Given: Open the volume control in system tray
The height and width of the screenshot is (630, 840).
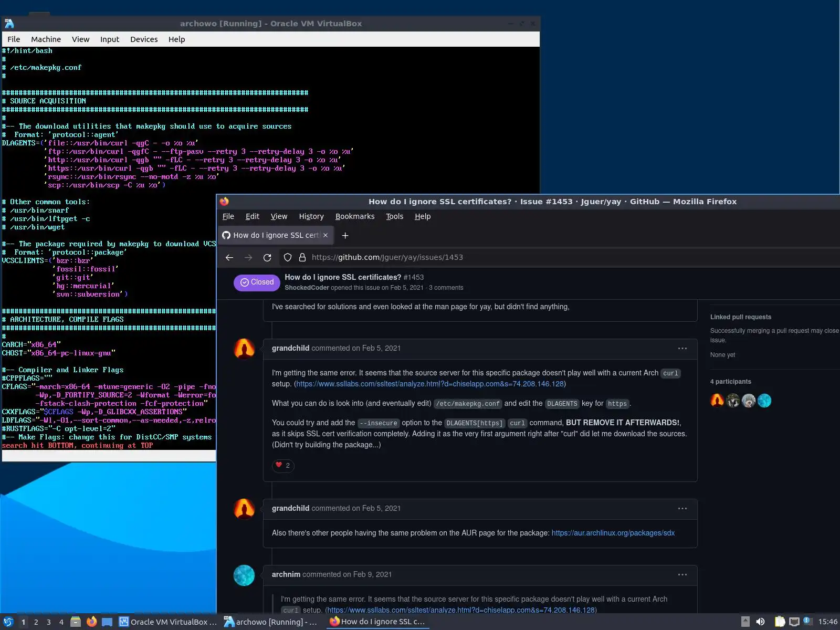Looking at the screenshot, I should click(x=760, y=622).
